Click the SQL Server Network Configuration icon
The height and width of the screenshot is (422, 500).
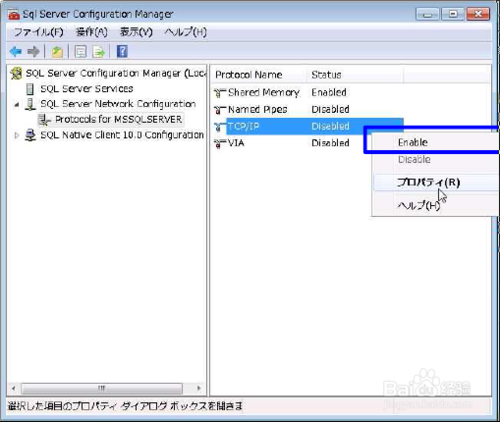(x=30, y=104)
